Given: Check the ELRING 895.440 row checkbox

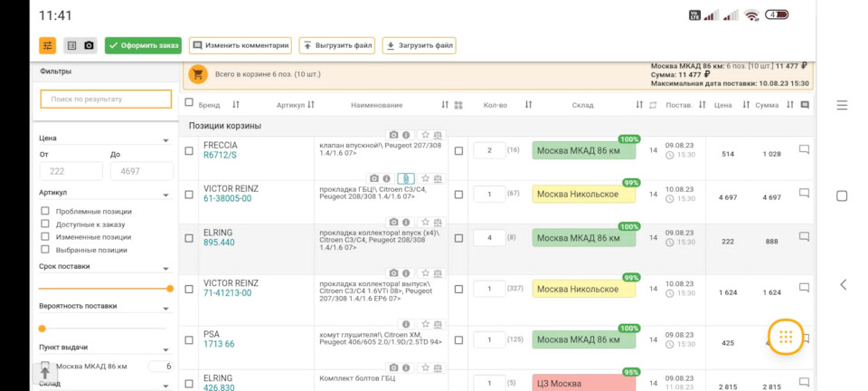Looking at the screenshot, I should 189,238.
